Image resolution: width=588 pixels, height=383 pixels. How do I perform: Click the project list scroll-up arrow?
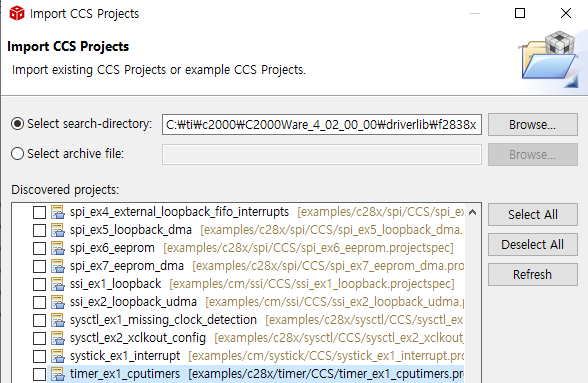[472, 212]
